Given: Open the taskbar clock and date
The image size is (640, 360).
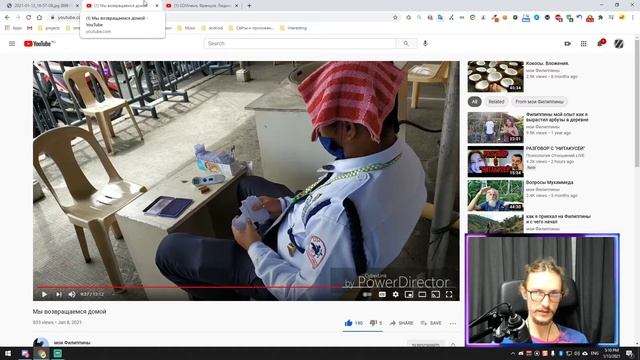Looking at the screenshot, I should 611,353.
